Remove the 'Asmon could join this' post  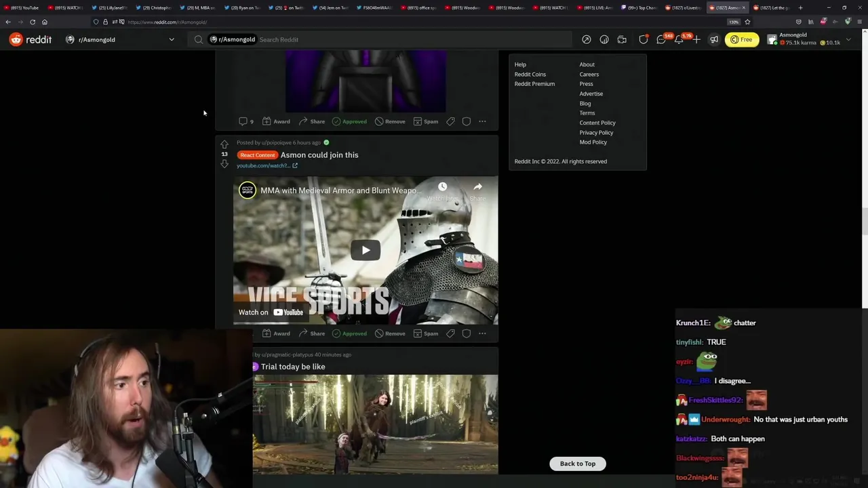point(390,333)
